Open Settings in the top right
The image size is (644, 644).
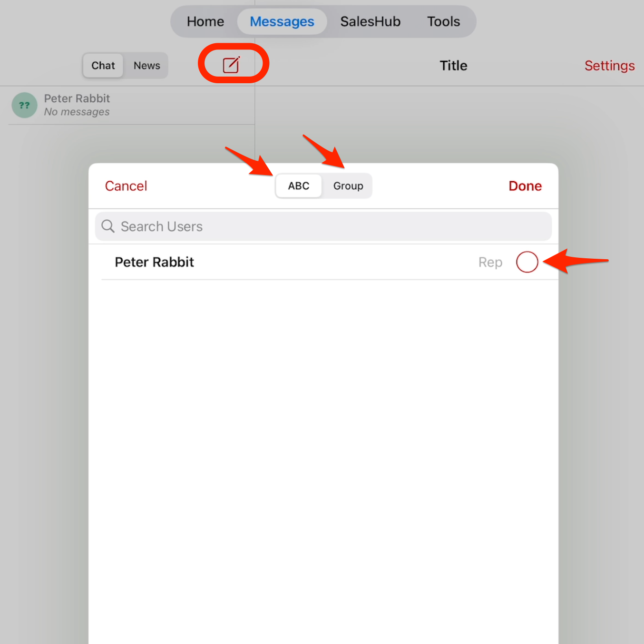tap(609, 66)
